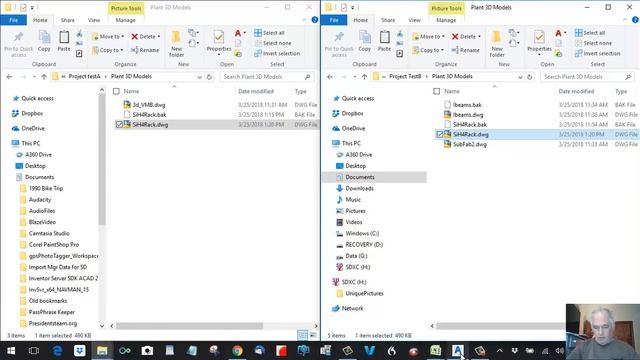The width and height of the screenshot is (640, 360).
Task: Click Rename in right window ribbon
Action: (465, 50)
